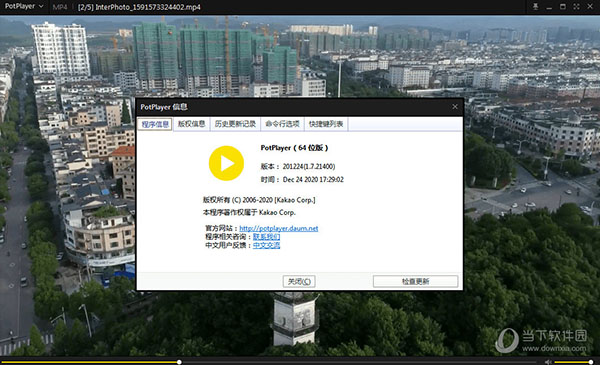This screenshot has width=600, height=365.
Task: Mute audio with the speaker icon
Action: [x=548, y=362]
